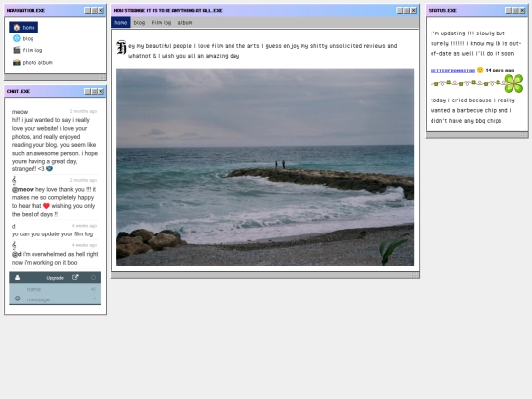
Task: Click the ocean beach photo
Action: coord(265,167)
